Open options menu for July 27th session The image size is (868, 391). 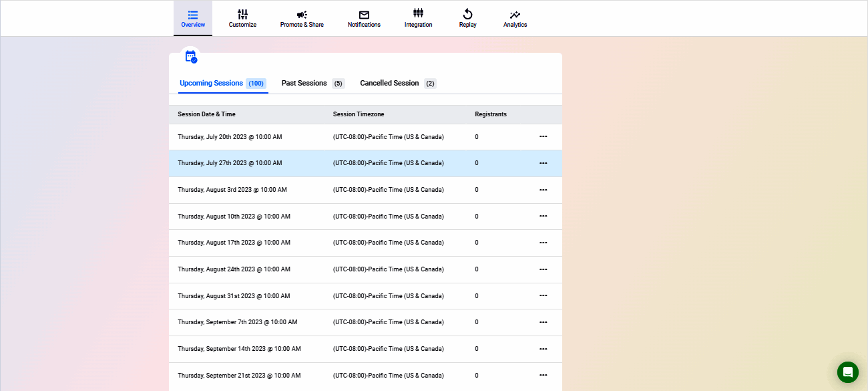pos(543,163)
